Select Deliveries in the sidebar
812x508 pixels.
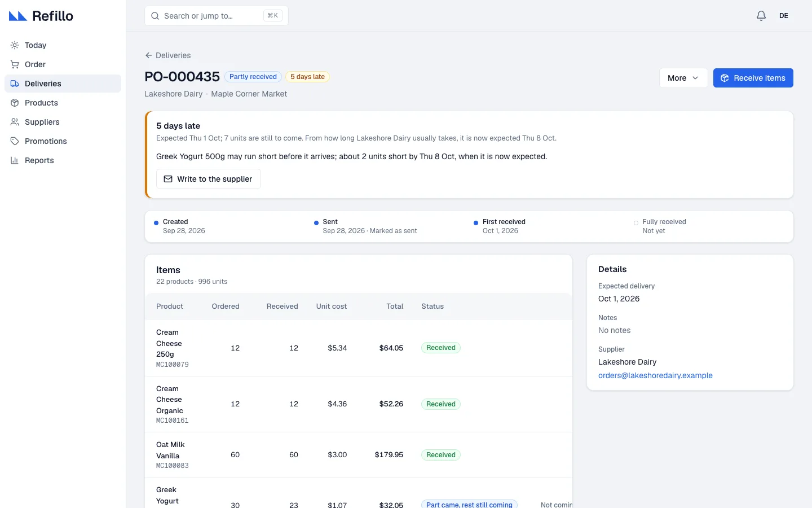click(x=63, y=84)
